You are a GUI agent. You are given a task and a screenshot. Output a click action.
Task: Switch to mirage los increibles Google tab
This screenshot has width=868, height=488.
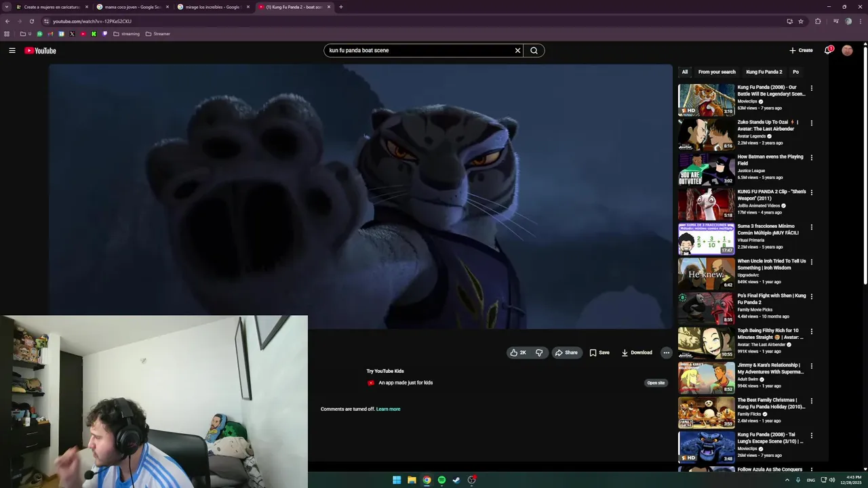tap(214, 7)
